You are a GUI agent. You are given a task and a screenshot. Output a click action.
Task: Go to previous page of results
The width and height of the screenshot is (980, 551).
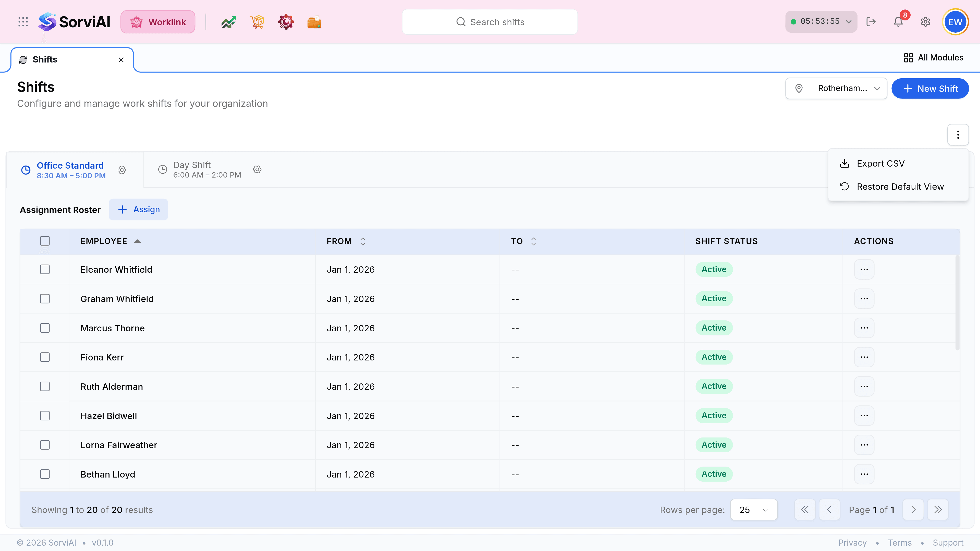tap(829, 510)
